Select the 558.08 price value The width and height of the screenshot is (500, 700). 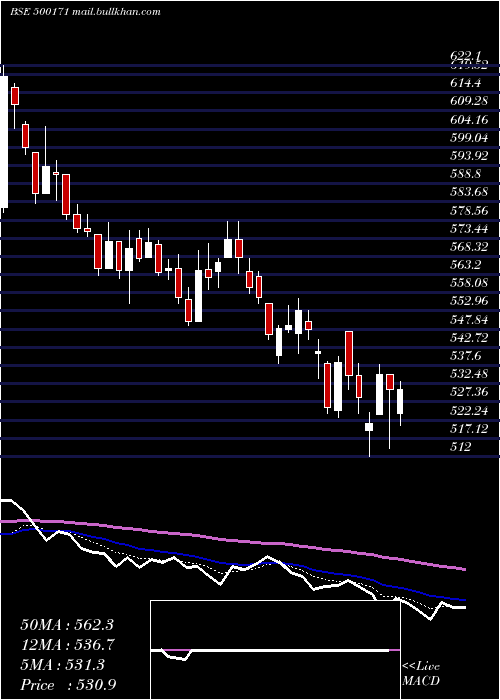pos(469,283)
